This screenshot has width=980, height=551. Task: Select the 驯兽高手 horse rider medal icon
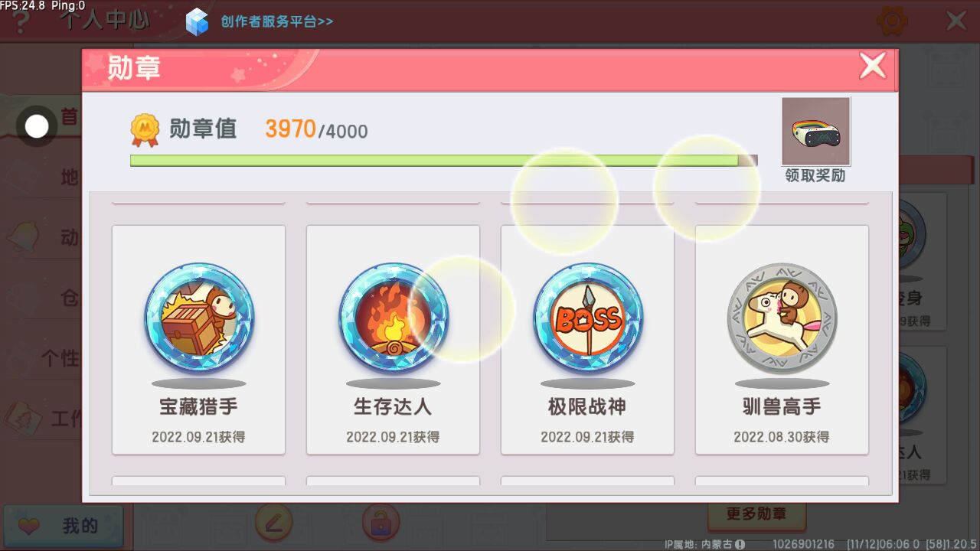pos(782,318)
